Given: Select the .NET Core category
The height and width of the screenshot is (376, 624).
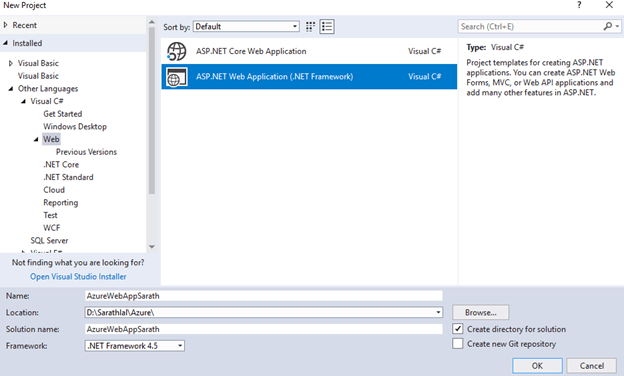Looking at the screenshot, I should coord(61,165).
